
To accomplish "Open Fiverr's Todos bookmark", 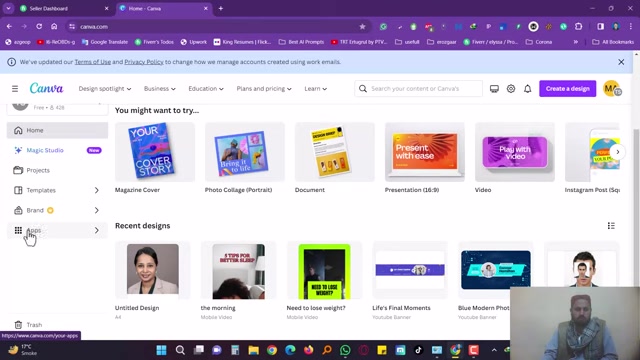I will pos(154,42).
